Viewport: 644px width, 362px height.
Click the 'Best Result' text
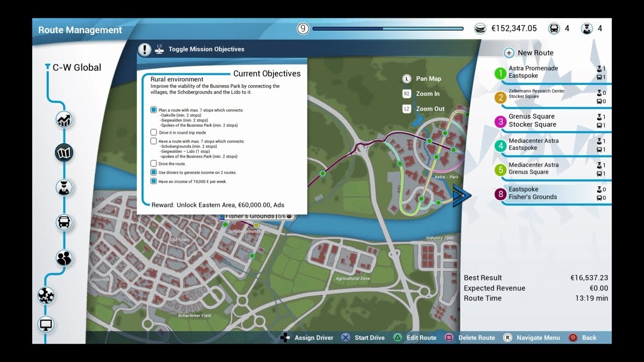pos(483,278)
